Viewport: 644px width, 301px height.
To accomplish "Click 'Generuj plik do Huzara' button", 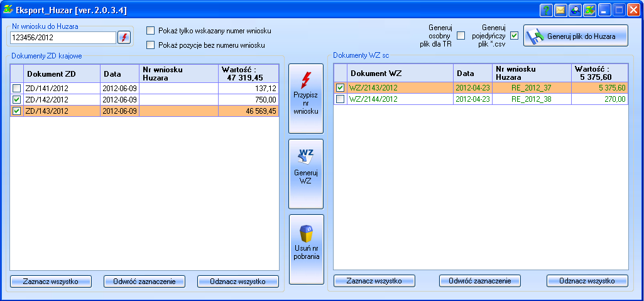I will pos(576,36).
